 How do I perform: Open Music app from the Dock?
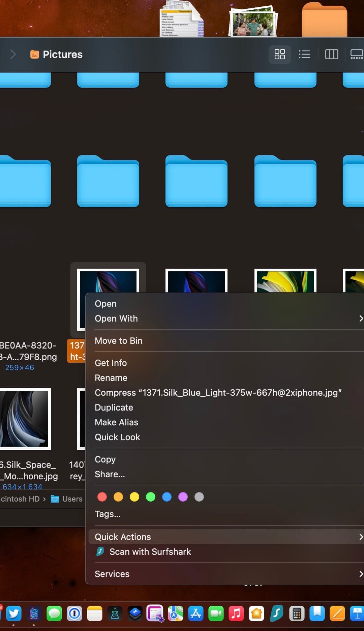[236, 613]
